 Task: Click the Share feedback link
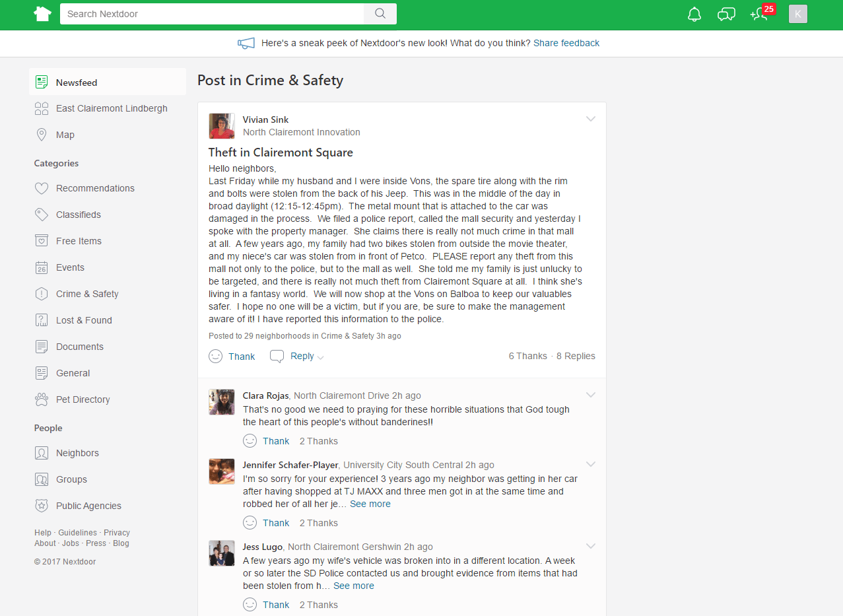(566, 43)
